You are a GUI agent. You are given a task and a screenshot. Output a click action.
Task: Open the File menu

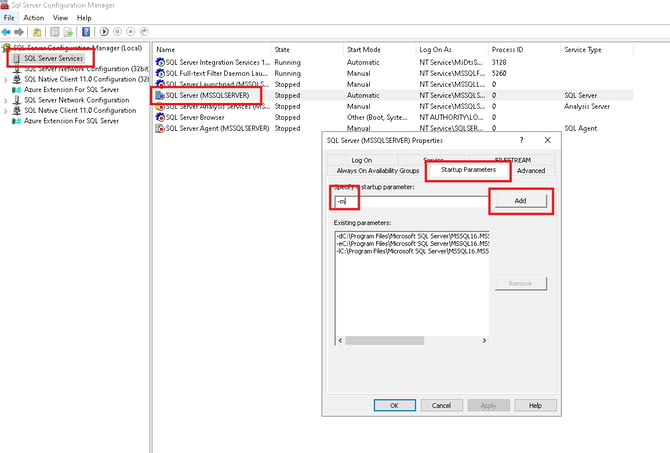pyautogui.click(x=9, y=18)
